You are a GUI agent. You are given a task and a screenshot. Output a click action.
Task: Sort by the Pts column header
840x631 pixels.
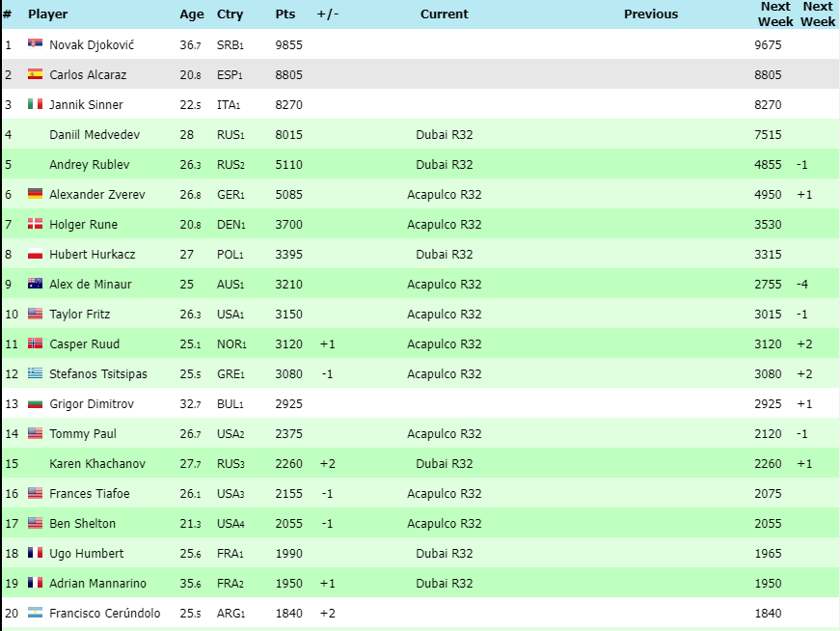(285, 14)
